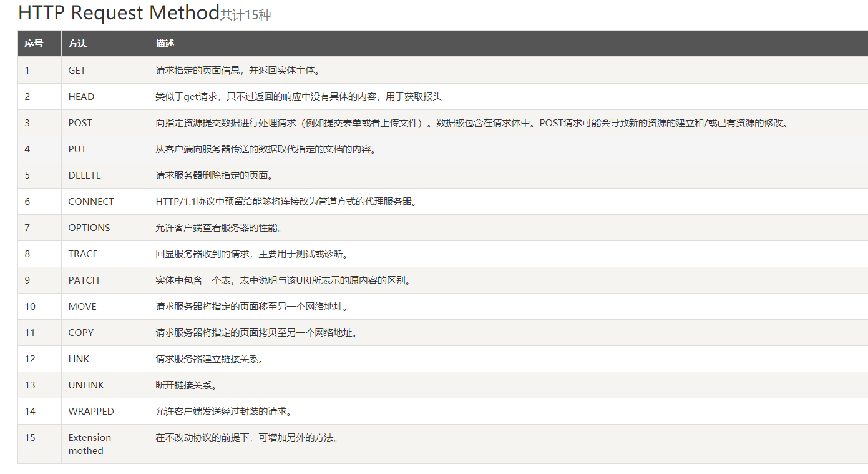Click sequence number '10' in MOVE row
The image size is (868, 474).
tap(30, 307)
